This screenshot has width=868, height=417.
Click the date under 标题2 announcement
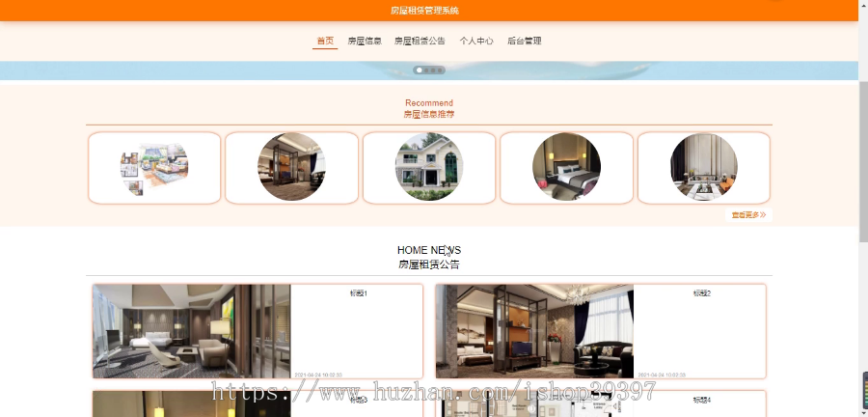pyautogui.click(x=662, y=375)
